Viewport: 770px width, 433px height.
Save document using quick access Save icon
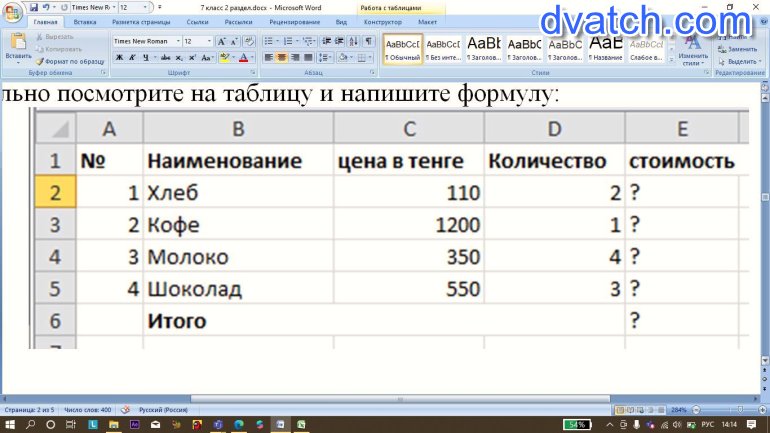33,6
